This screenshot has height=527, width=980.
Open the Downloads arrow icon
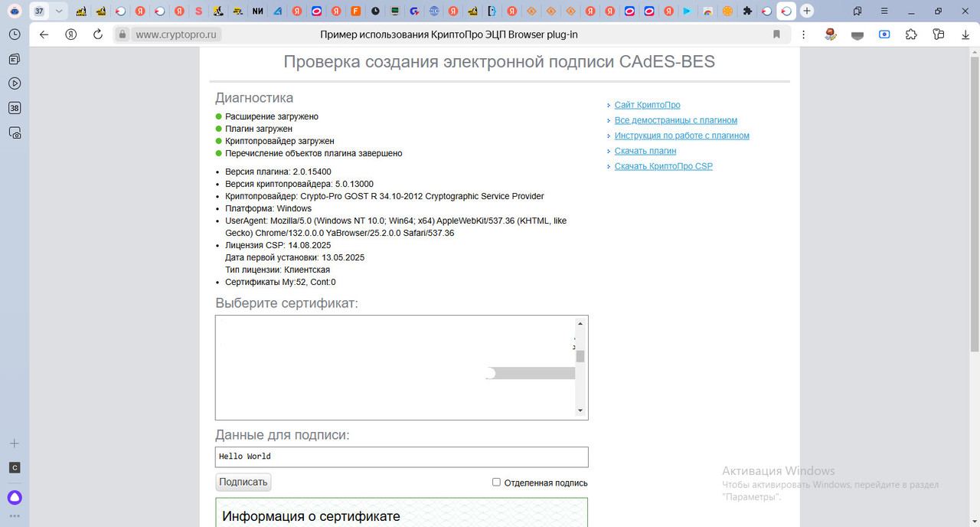click(965, 34)
